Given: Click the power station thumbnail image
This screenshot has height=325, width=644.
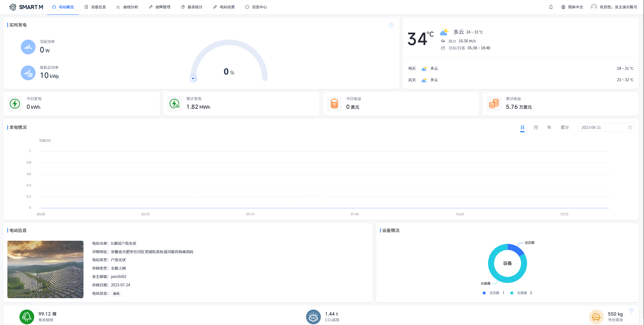Looking at the screenshot, I should click(45, 269).
